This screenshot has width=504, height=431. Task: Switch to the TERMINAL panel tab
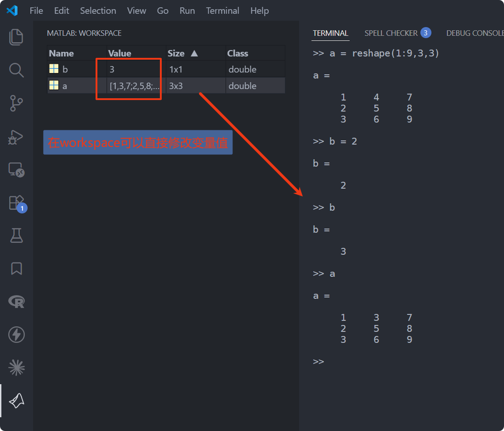(x=330, y=33)
